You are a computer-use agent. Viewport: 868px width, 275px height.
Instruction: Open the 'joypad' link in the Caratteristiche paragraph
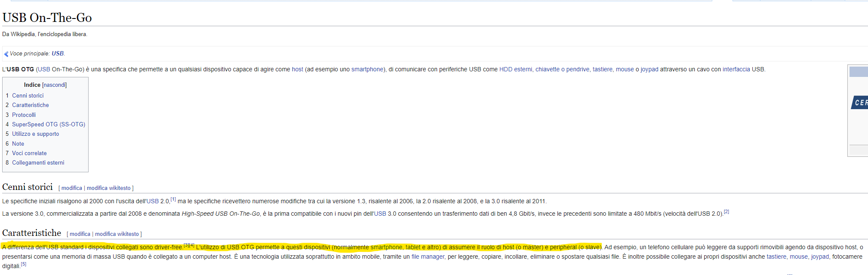click(820, 257)
